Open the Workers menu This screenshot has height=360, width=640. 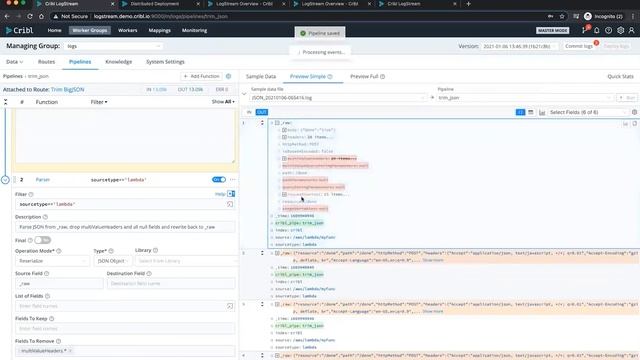127,30
